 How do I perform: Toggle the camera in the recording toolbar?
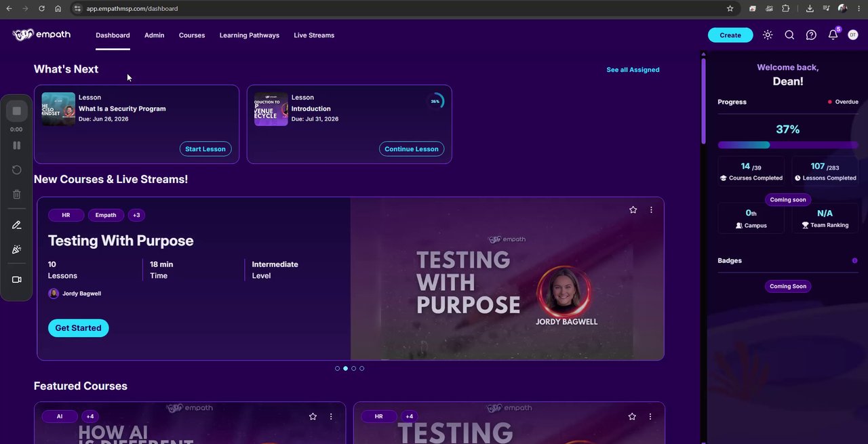click(17, 279)
